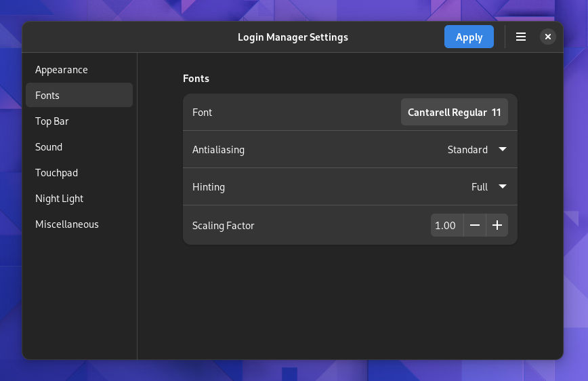Close the Login Manager Settings window

click(548, 37)
